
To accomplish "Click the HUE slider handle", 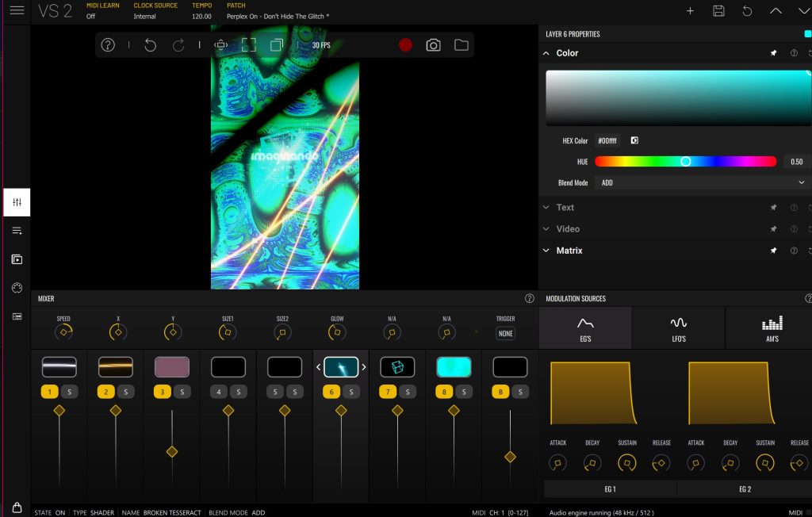I will pyautogui.click(x=686, y=162).
